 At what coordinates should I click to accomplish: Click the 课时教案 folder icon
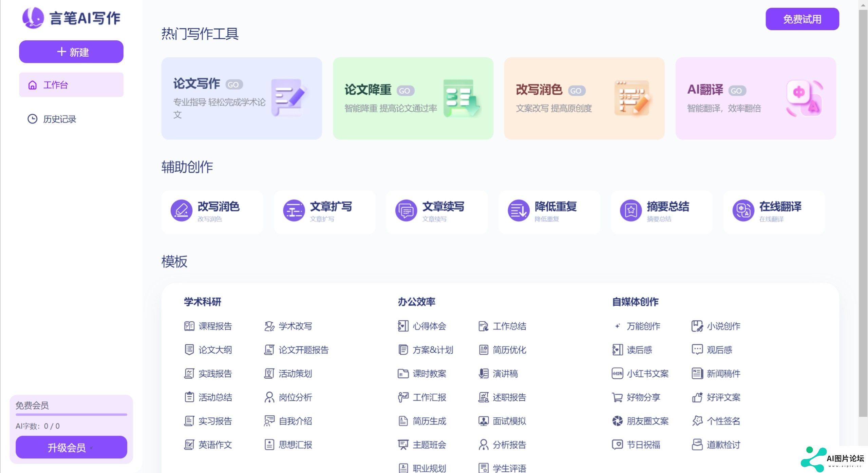[x=403, y=374]
